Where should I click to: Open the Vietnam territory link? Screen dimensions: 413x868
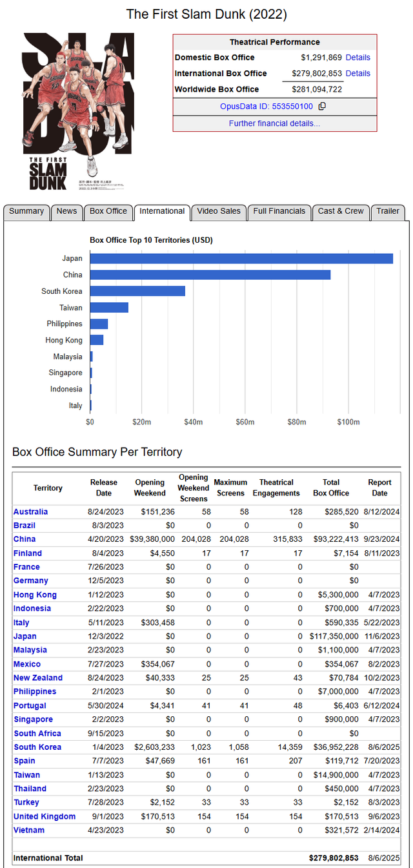pyautogui.click(x=29, y=830)
